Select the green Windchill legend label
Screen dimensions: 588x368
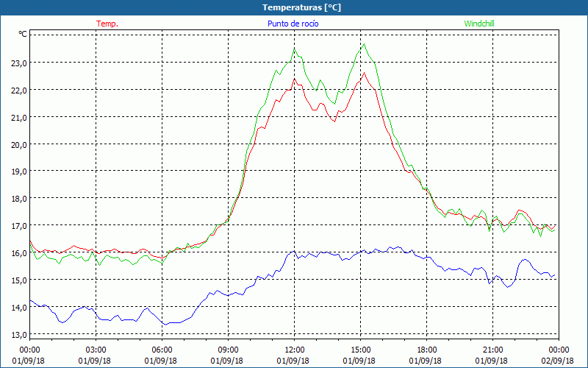coord(479,24)
